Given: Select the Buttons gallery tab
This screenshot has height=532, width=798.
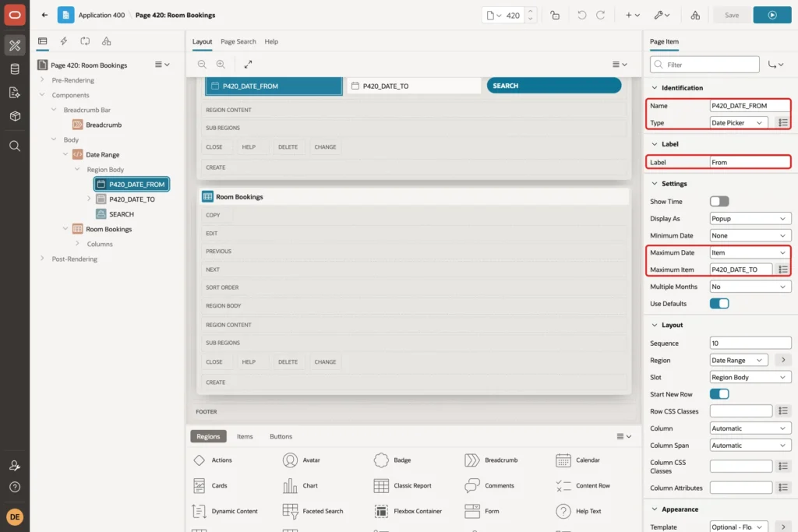Looking at the screenshot, I should (281, 436).
